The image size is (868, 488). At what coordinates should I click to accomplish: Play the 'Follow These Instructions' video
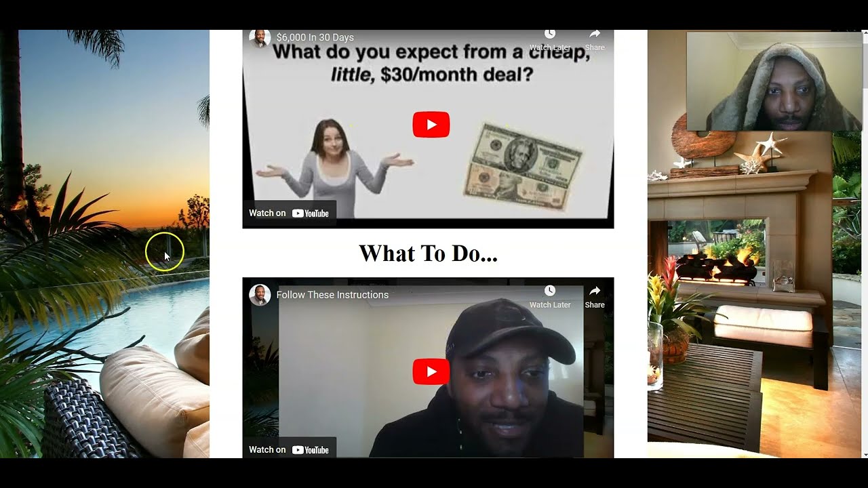pyautogui.click(x=431, y=371)
